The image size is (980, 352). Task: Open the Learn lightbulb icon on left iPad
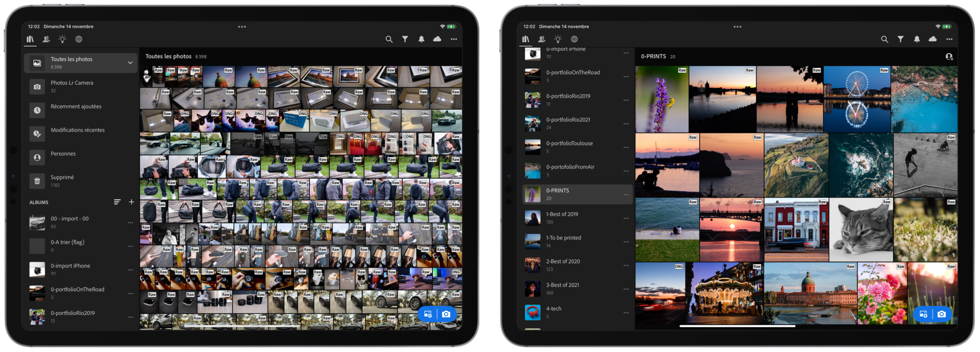(62, 39)
